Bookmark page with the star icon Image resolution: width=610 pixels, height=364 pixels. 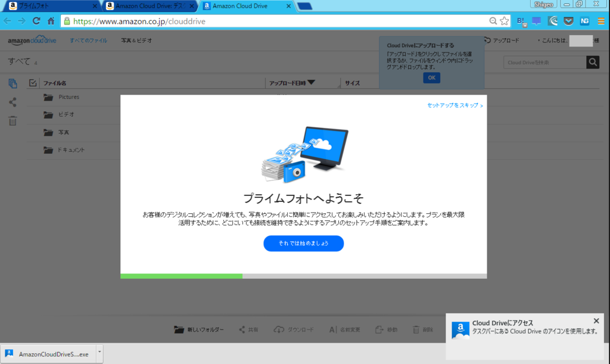(505, 21)
